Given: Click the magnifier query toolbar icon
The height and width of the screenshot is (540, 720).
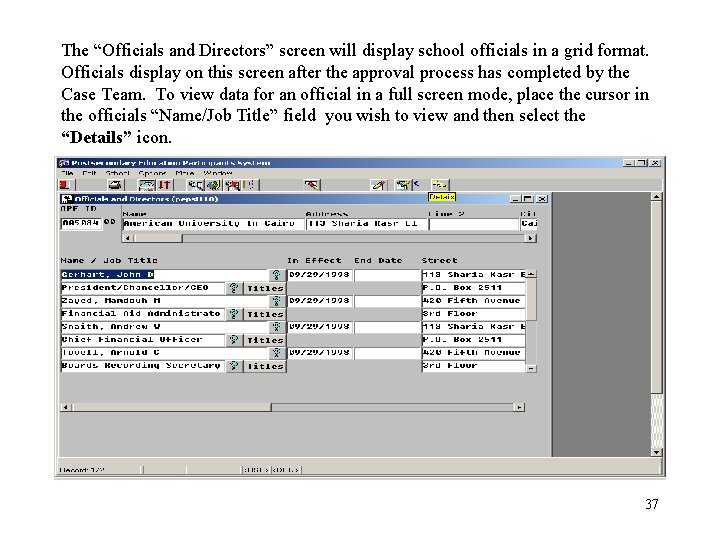Looking at the screenshot, I should click(x=196, y=185).
